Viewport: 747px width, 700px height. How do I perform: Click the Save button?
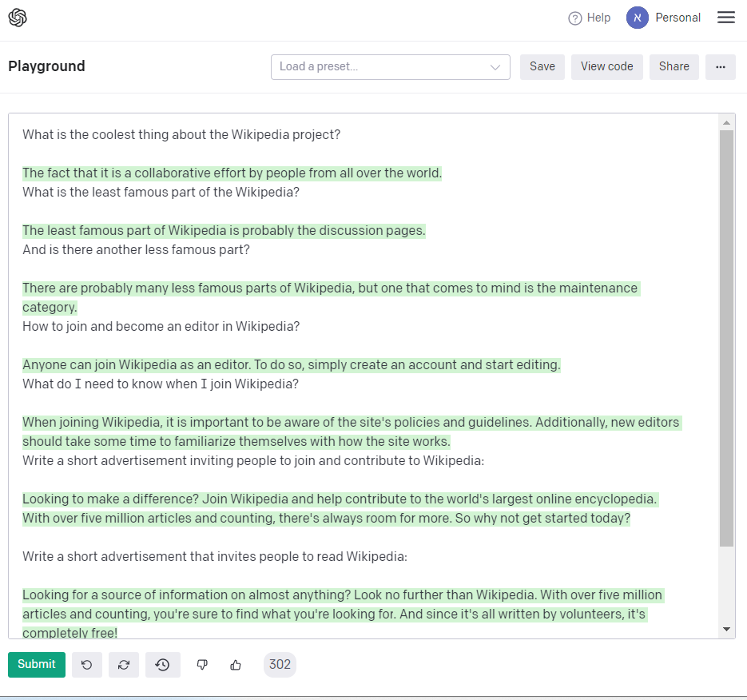tap(542, 67)
